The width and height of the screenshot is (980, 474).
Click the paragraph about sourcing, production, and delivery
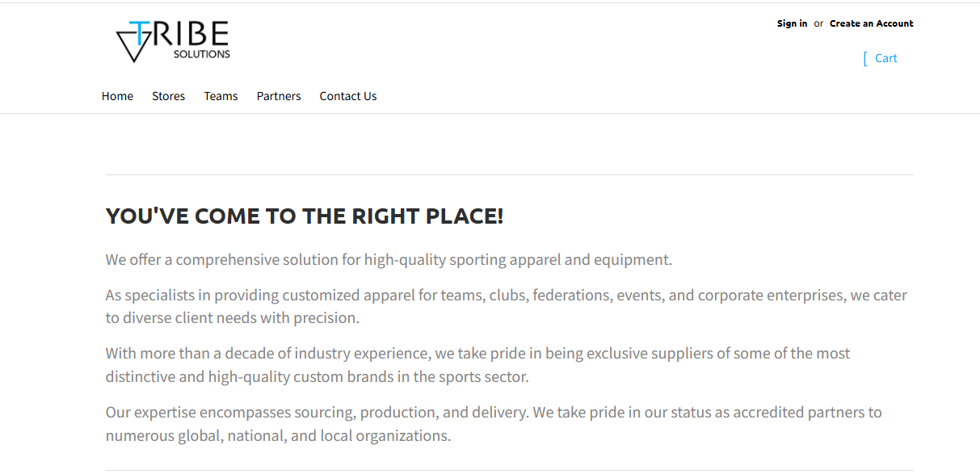coord(494,424)
